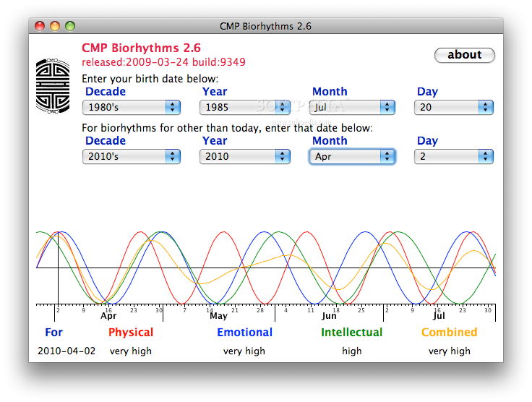Open the target Day dropdown showing 2

(454, 156)
